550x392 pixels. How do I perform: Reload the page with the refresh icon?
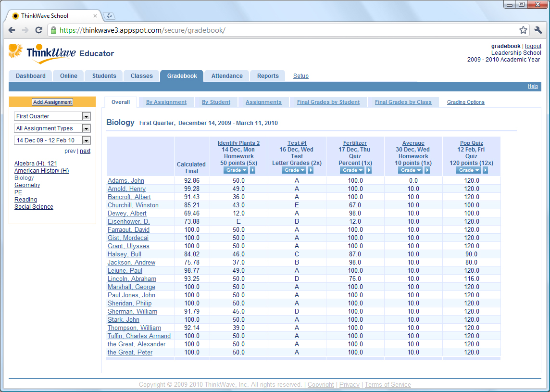point(39,30)
